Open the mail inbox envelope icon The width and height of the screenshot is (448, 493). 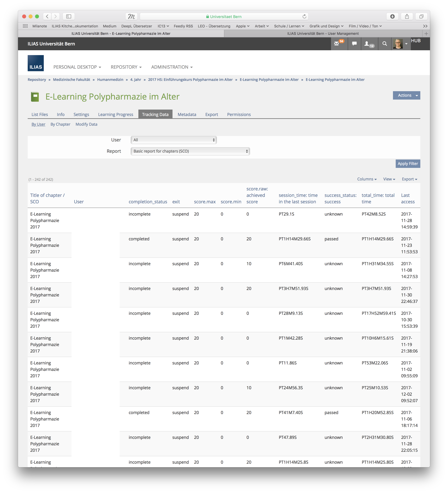pos(337,44)
